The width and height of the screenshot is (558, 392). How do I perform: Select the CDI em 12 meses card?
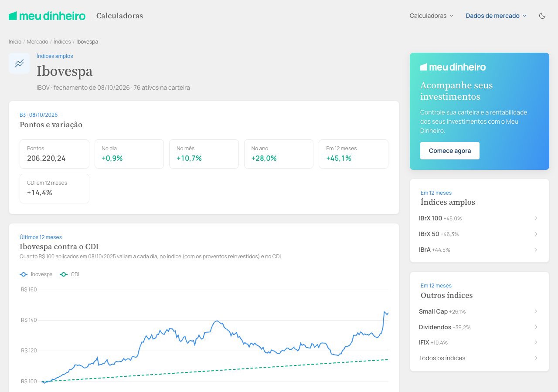tap(54, 189)
